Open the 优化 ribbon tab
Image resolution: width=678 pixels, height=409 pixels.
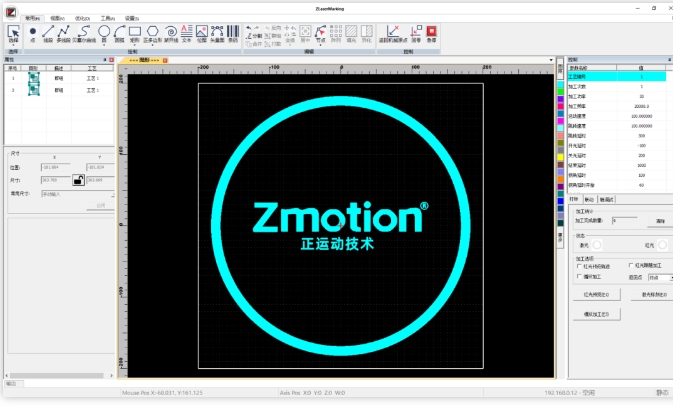[83, 19]
